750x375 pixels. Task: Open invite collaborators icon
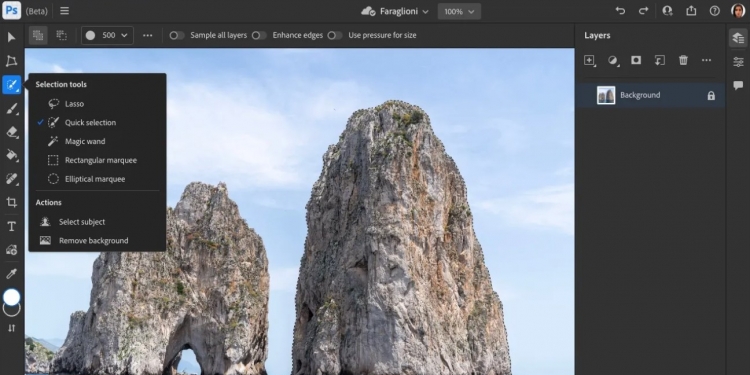[667, 11]
